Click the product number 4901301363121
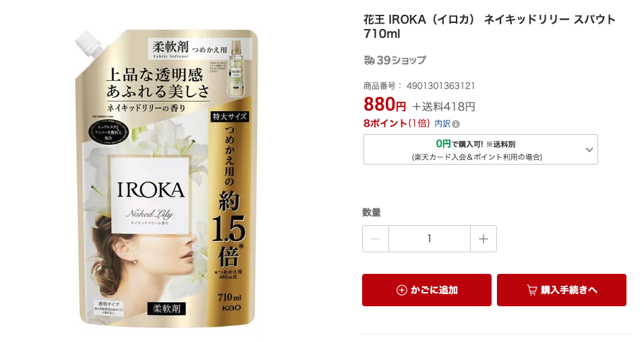 [441, 86]
